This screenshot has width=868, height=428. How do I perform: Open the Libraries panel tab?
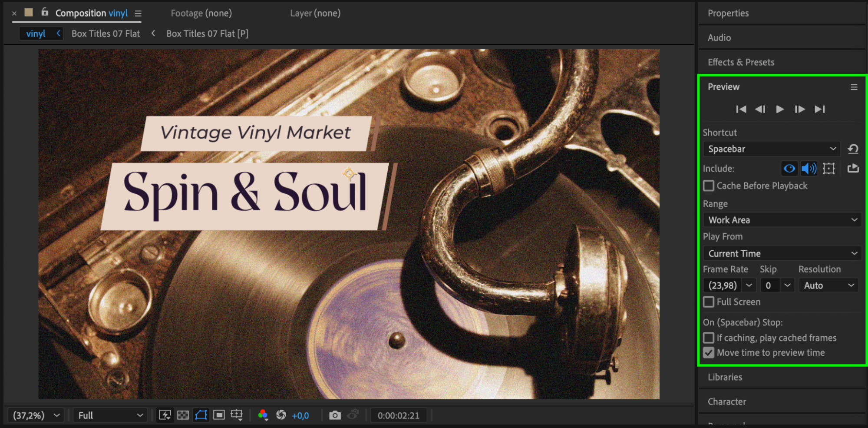point(725,377)
